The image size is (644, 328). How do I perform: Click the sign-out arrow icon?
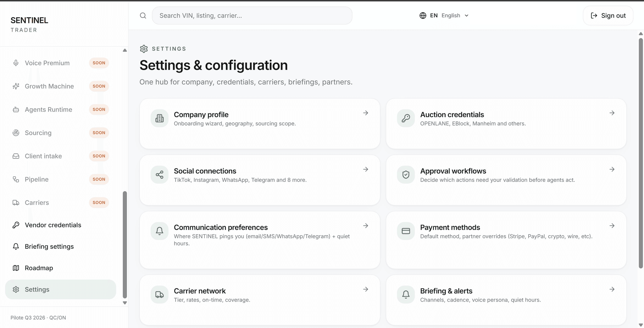594,15
